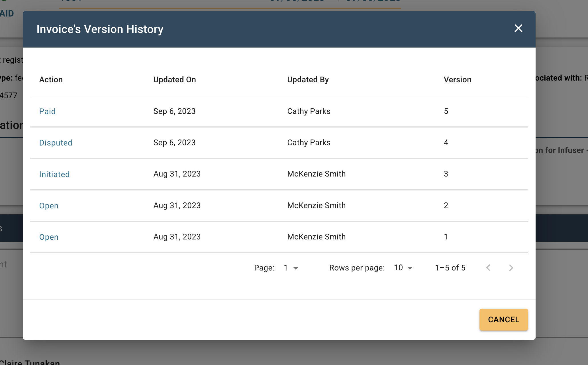588x365 pixels.
Task: Open the Disputed version link
Action: [x=56, y=143]
